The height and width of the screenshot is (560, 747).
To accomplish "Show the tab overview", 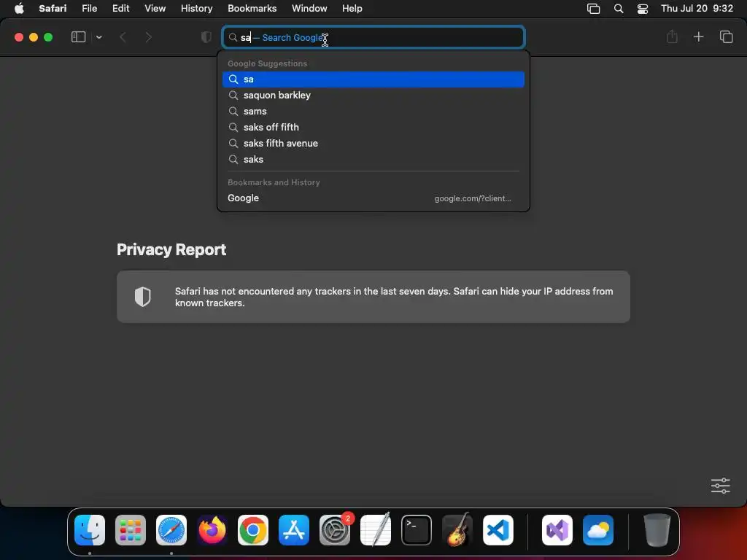I will click(x=726, y=36).
